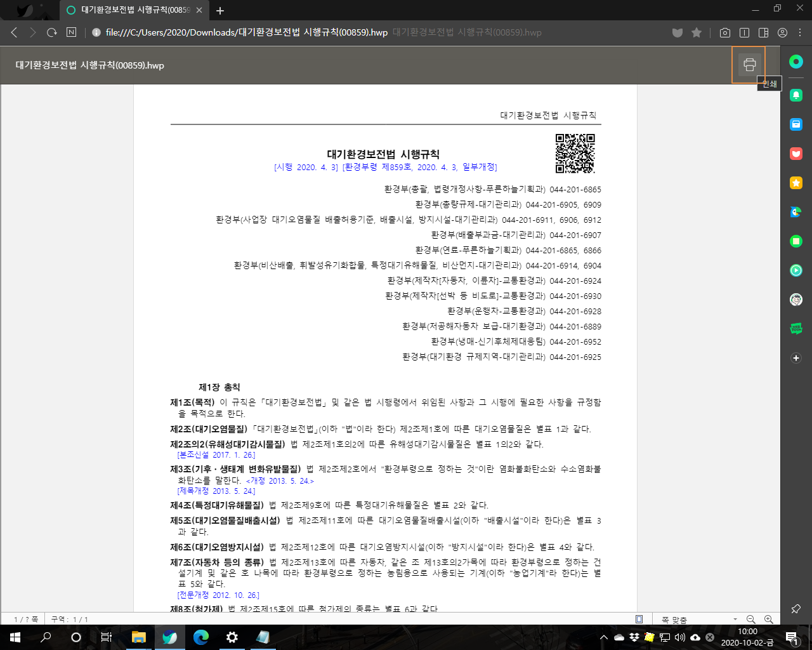
Task: Show hidden system tray icons chevron
Action: 603,637
